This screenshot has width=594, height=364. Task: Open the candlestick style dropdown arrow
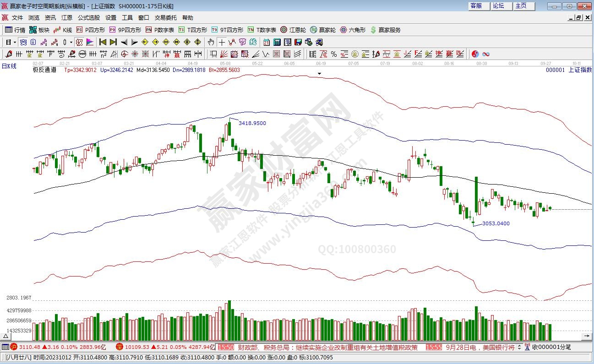(71, 42)
